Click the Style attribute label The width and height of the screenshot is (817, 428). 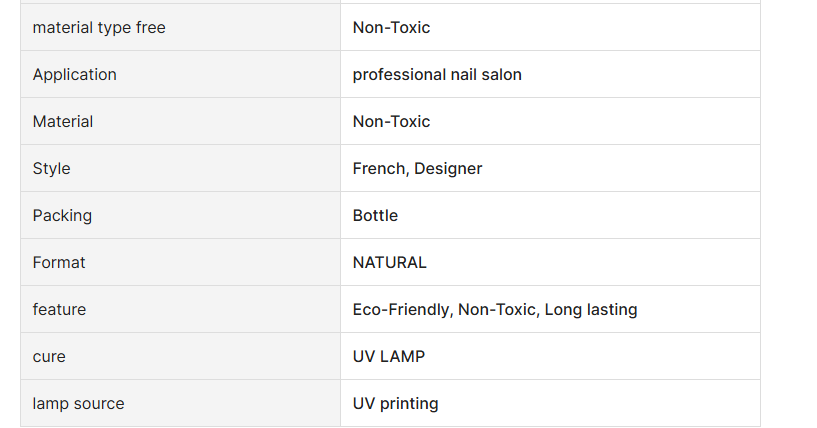(51, 168)
